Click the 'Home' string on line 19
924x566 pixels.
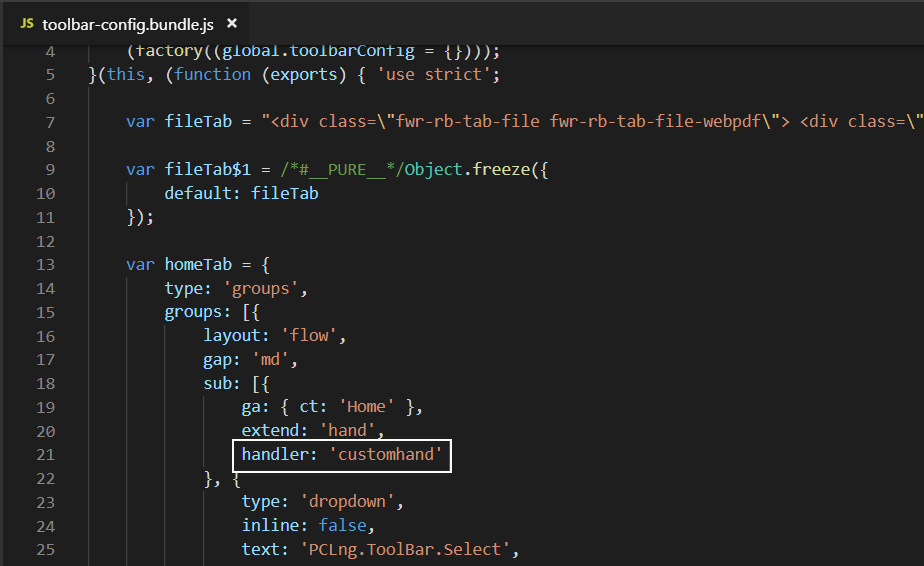tap(366, 407)
